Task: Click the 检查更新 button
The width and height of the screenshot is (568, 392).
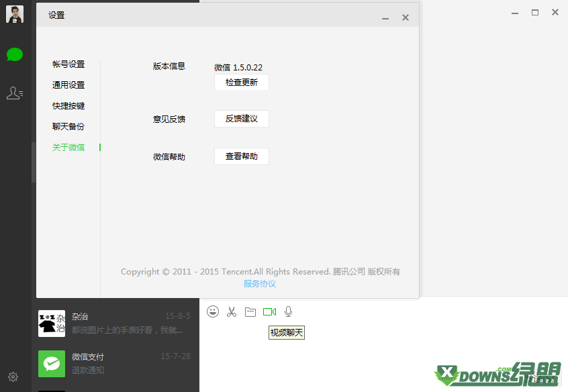Action: (242, 83)
